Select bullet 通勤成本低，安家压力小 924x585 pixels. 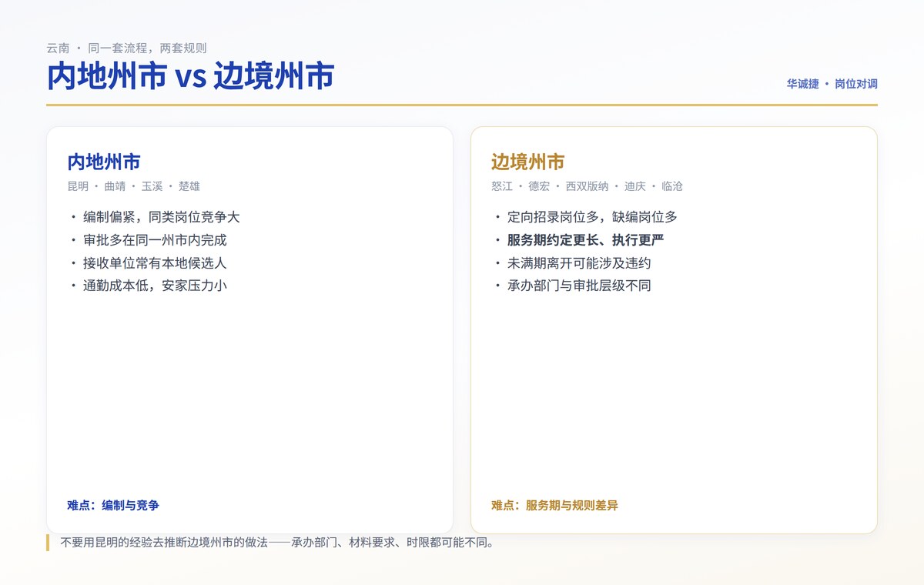click(x=155, y=286)
